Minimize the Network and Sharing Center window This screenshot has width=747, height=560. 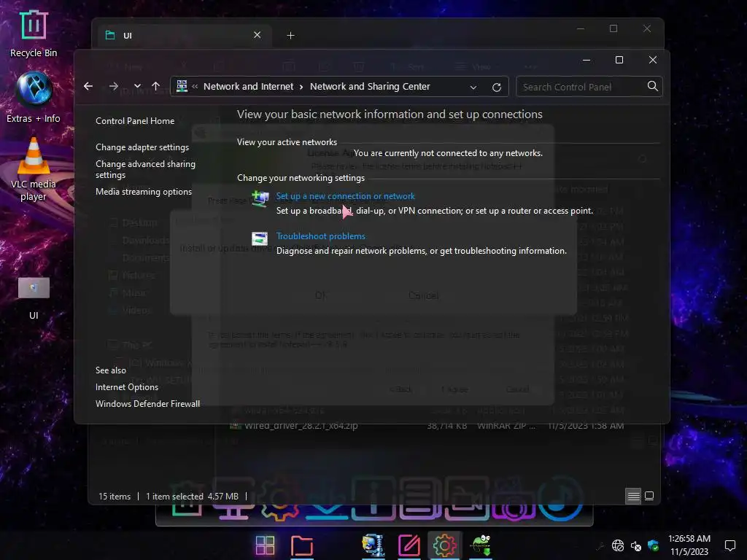click(587, 60)
